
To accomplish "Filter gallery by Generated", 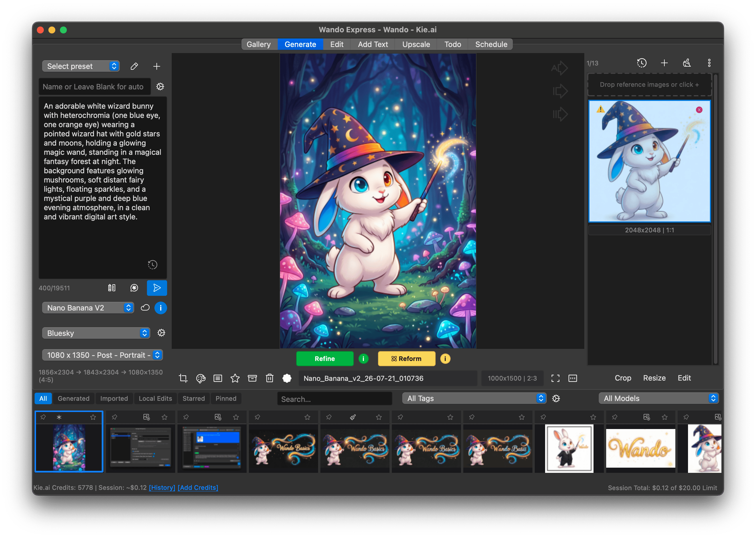I will pos(73,398).
